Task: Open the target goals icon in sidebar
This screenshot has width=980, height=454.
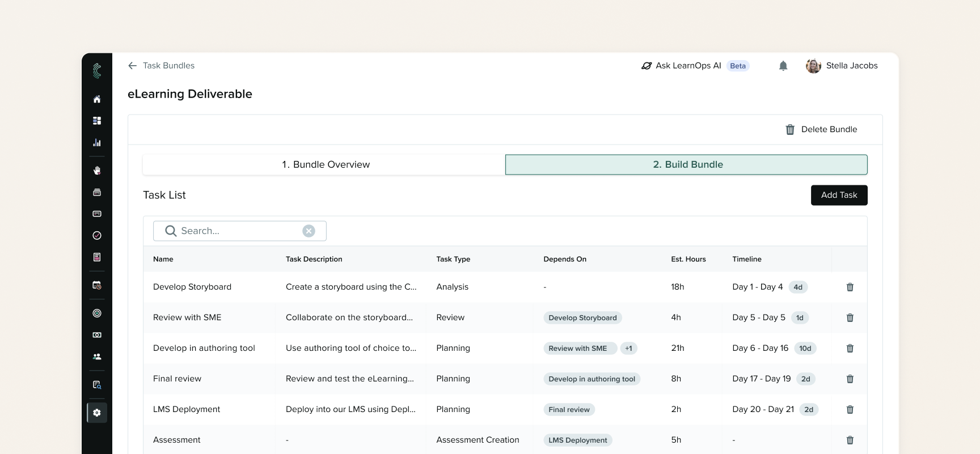Action: [97, 313]
